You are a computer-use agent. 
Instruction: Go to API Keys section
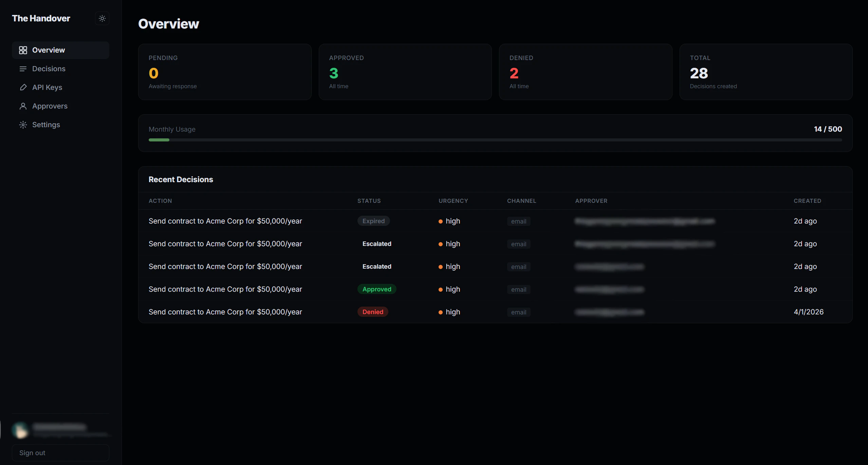[x=47, y=88]
